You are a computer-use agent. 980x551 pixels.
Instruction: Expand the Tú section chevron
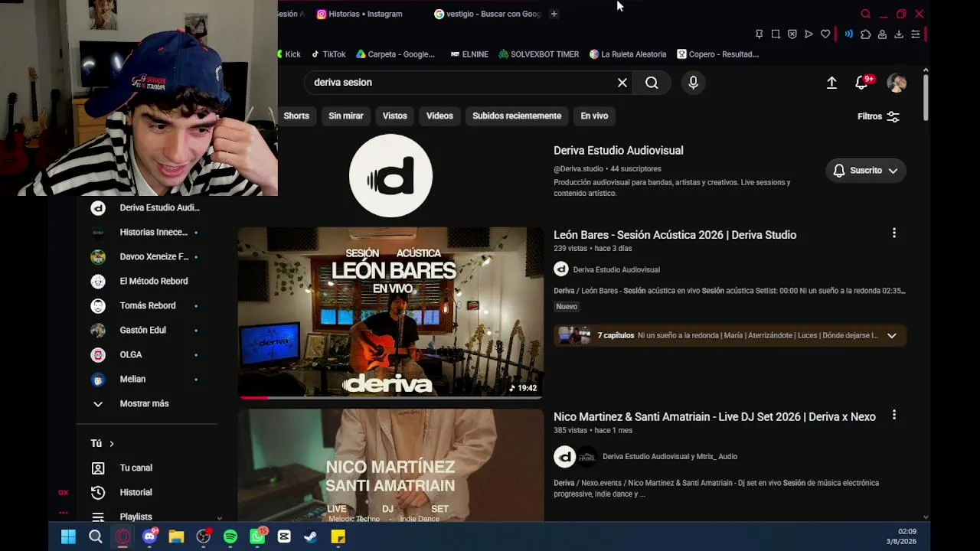(111, 444)
